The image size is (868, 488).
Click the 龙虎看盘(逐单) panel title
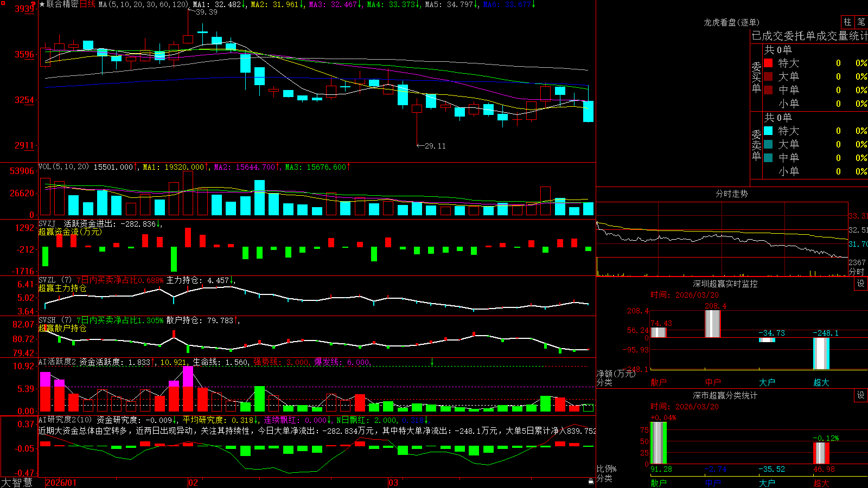(731, 22)
